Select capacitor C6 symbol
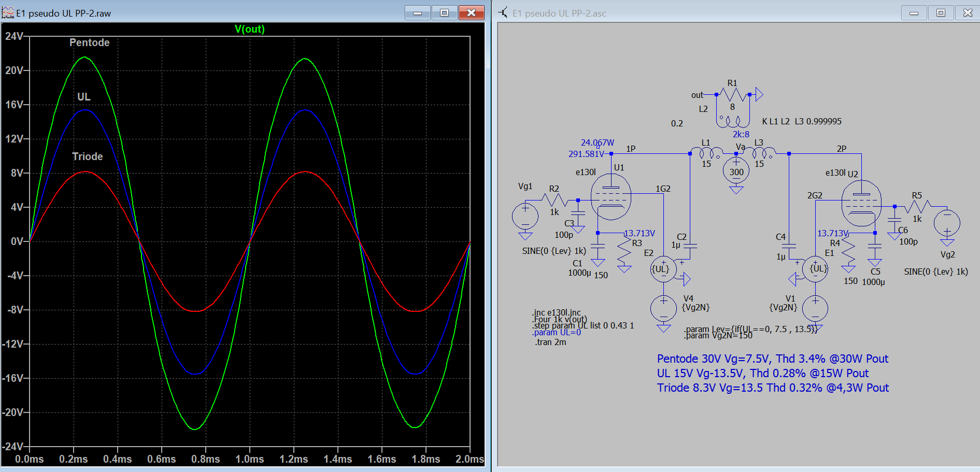 [x=894, y=220]
